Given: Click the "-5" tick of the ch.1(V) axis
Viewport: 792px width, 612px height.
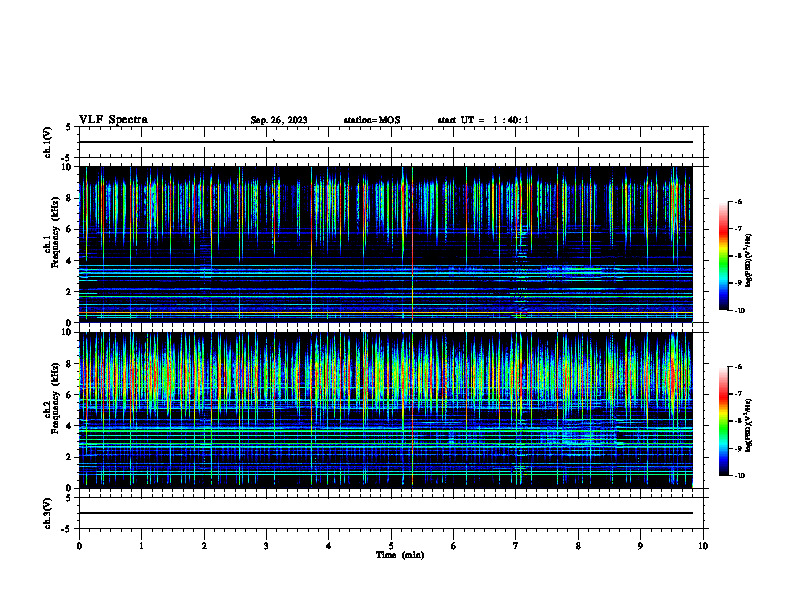Looking at the screenshot, I should (x=65, y=158).
